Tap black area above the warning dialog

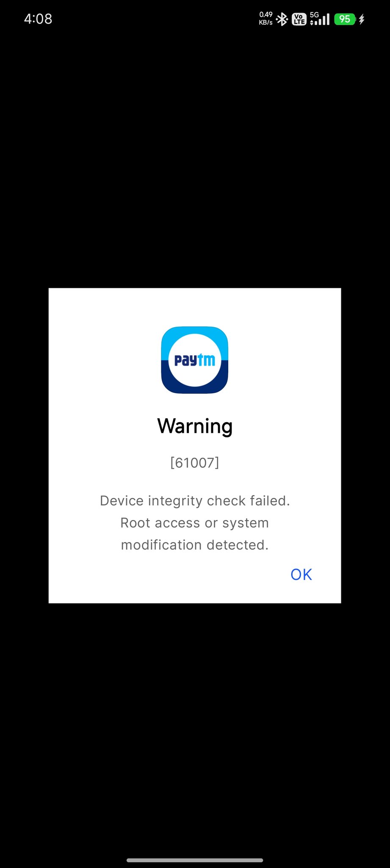(x=195, y=161)
